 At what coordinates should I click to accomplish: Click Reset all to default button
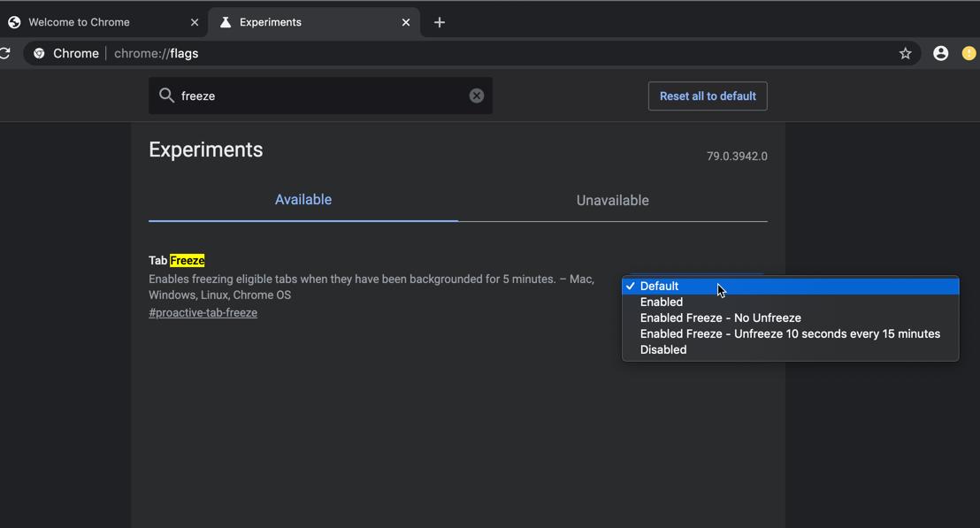[x=708, y=96]
